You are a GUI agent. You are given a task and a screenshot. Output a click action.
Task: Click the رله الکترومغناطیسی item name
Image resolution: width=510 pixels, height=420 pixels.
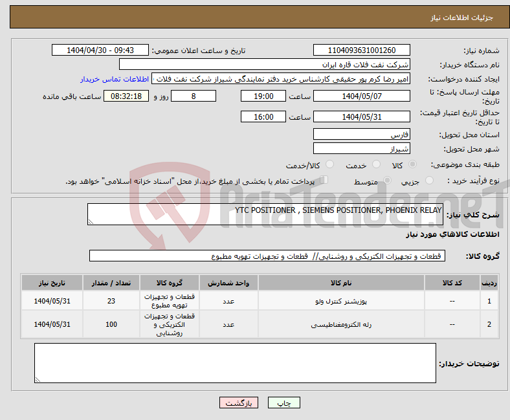tap(341, 324)
